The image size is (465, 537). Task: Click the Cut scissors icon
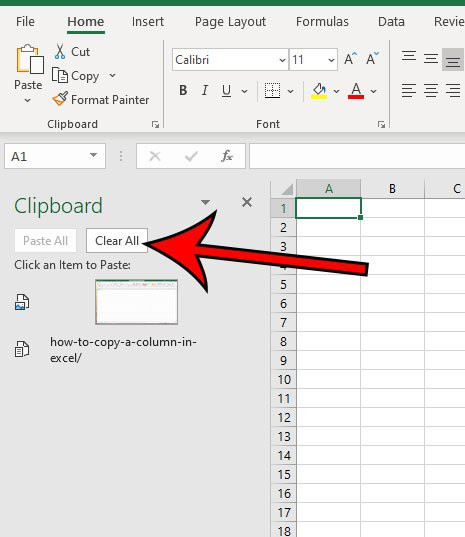tap(60, 52)
